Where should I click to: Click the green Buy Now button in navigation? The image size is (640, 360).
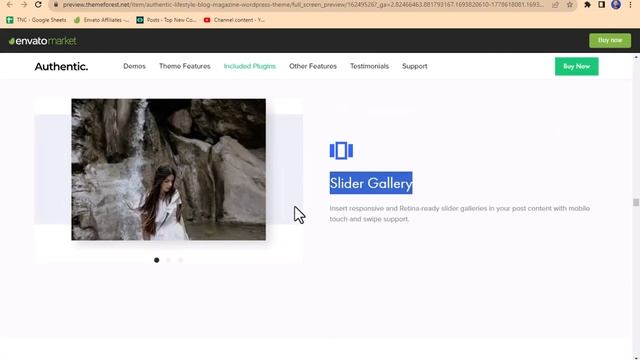(x=576, y=67)
